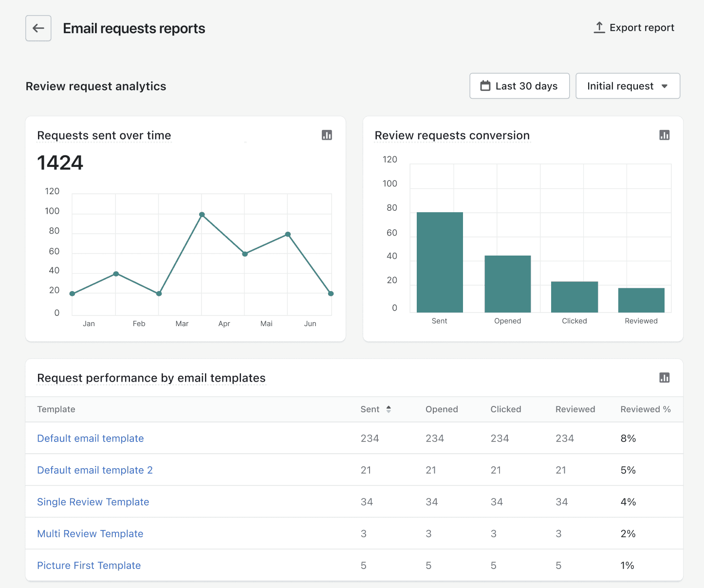Viewport: 704px width, 588px height.
Task: Sort the table by Sent column
Action: [x=375, y=409]
